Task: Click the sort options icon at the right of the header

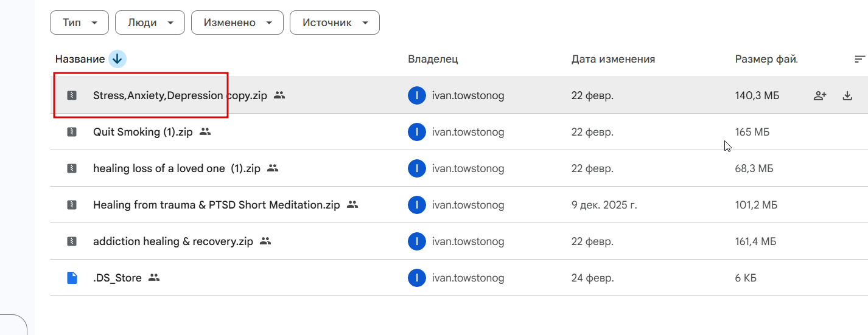Action: click(859, 59)
